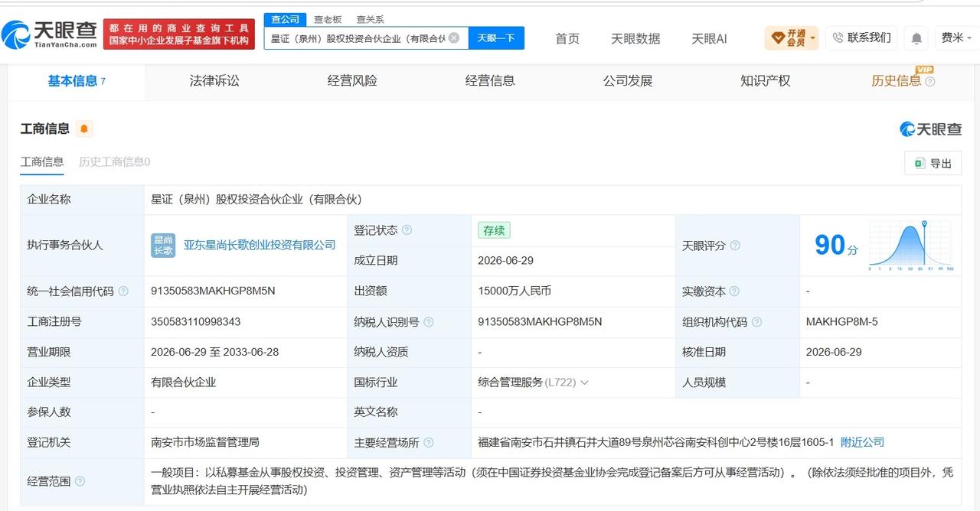Open 亚东星尚长歌创业投资有限公司 link
Image resolution: width=980 pixels, height=511 pixels.
click(260, 245)
